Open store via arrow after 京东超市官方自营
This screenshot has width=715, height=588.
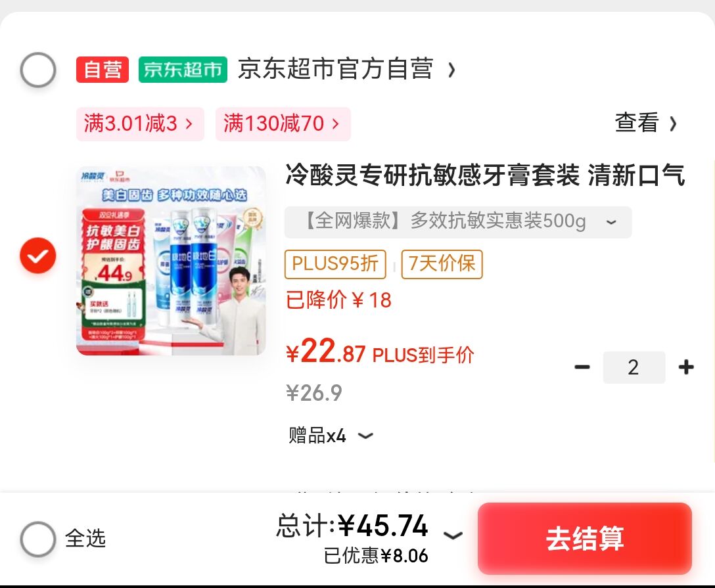pos(451,70)
